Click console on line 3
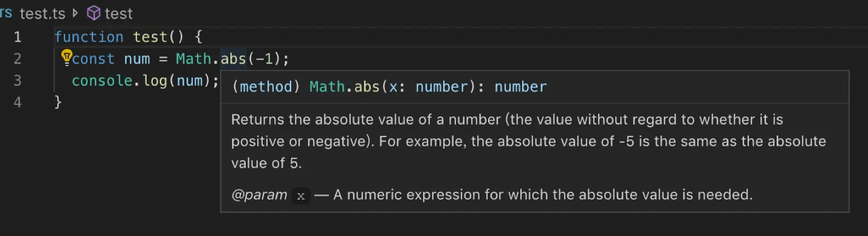868x236 pixels. [102, 81]
